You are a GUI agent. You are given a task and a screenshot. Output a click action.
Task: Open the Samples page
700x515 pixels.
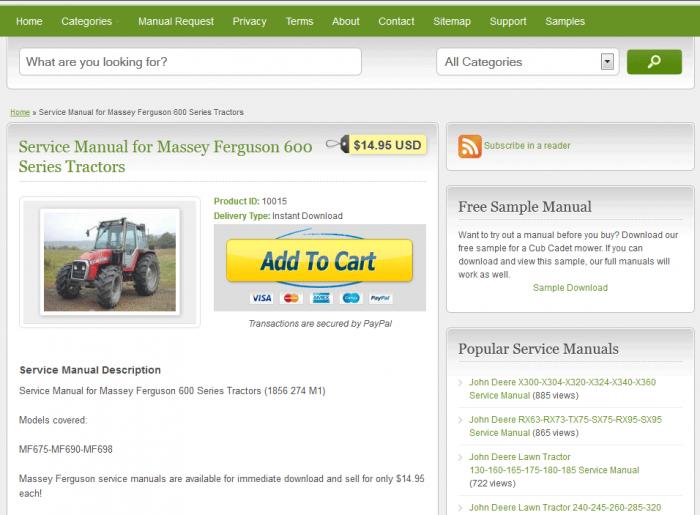click(565, 21)
